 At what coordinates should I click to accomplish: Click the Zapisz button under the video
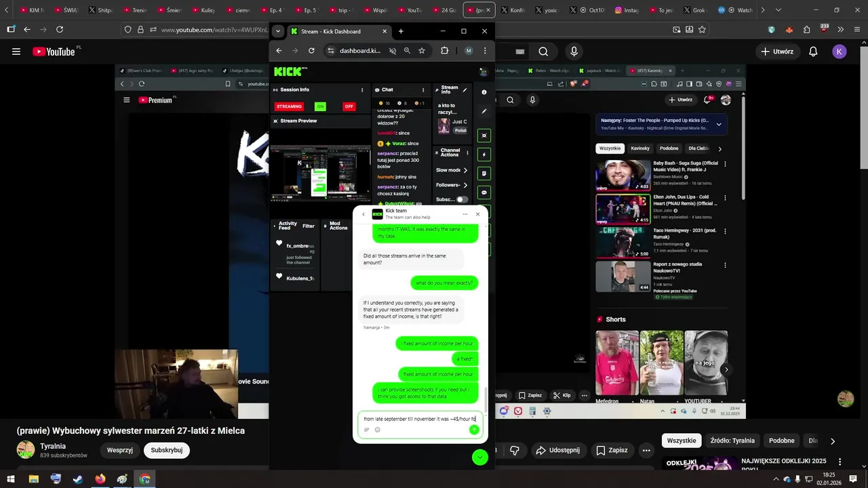(x=612, y=450)
